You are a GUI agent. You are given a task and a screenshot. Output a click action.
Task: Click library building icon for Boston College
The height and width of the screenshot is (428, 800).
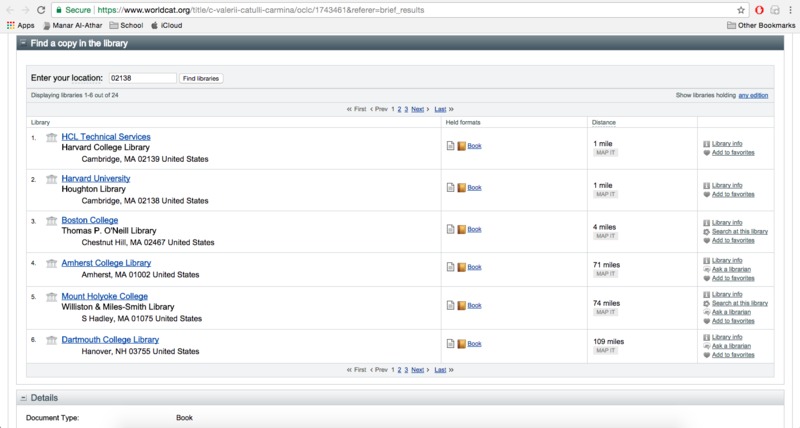(x=52, y=221)
